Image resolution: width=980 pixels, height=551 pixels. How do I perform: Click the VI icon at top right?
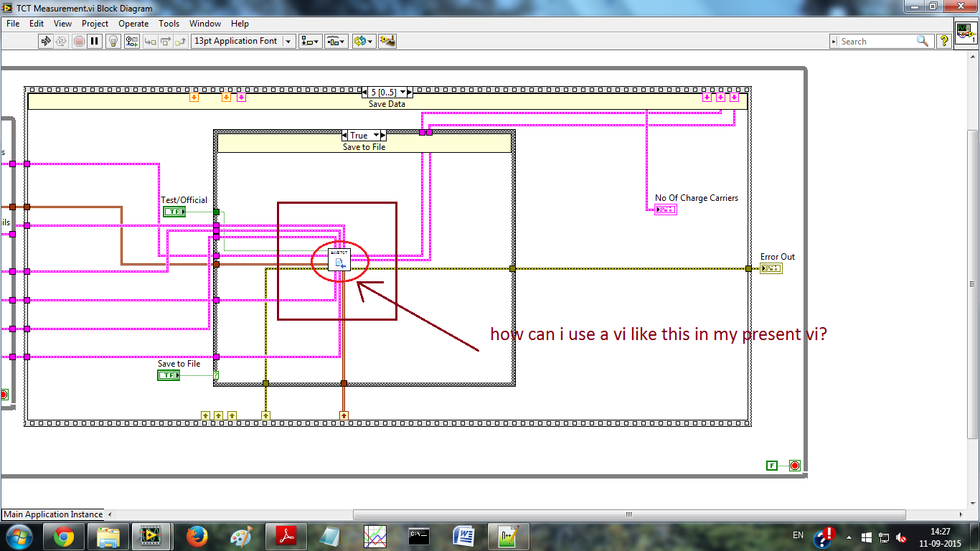(966, 33)
